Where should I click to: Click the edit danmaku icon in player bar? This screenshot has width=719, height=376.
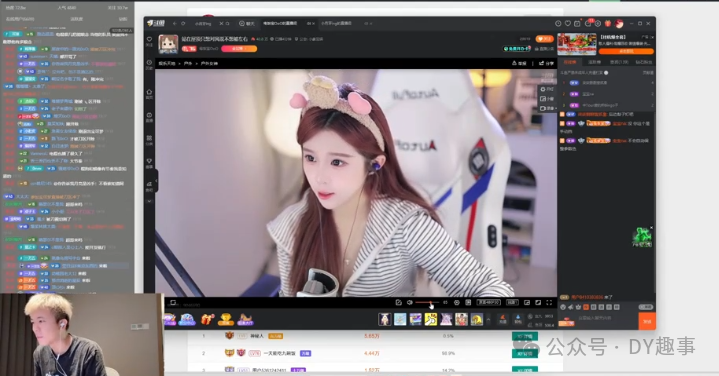(x=398, y=303)
